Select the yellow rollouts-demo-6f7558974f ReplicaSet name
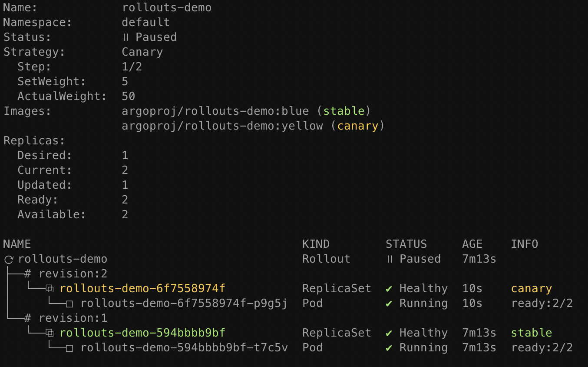Image resolution: width=588 pixels, height=367 pixels. click(143, 289)
